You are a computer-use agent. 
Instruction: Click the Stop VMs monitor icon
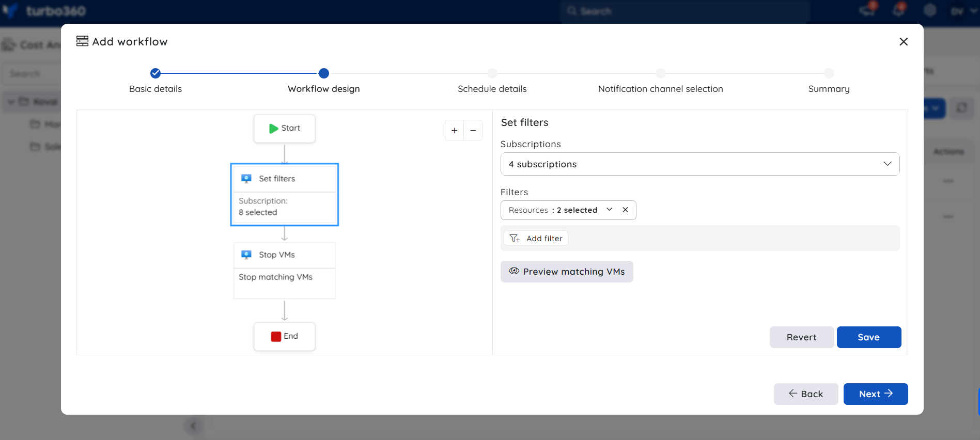[246, 255]
